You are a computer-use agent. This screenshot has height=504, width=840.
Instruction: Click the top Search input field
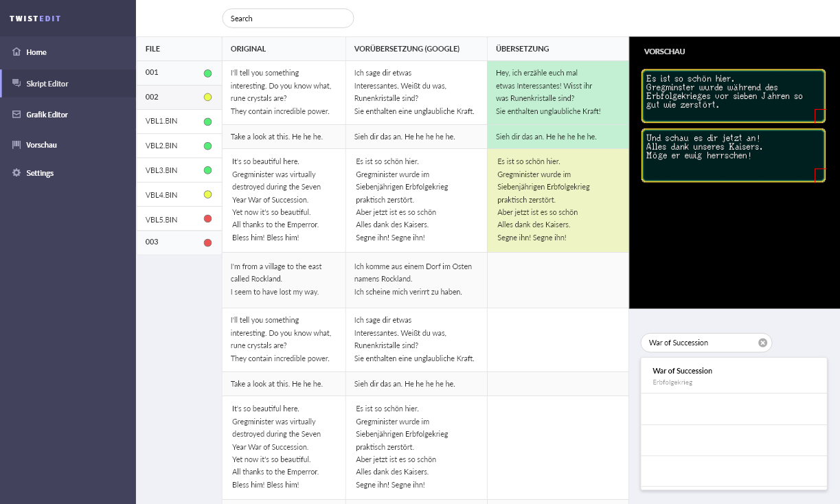point(288,19)
